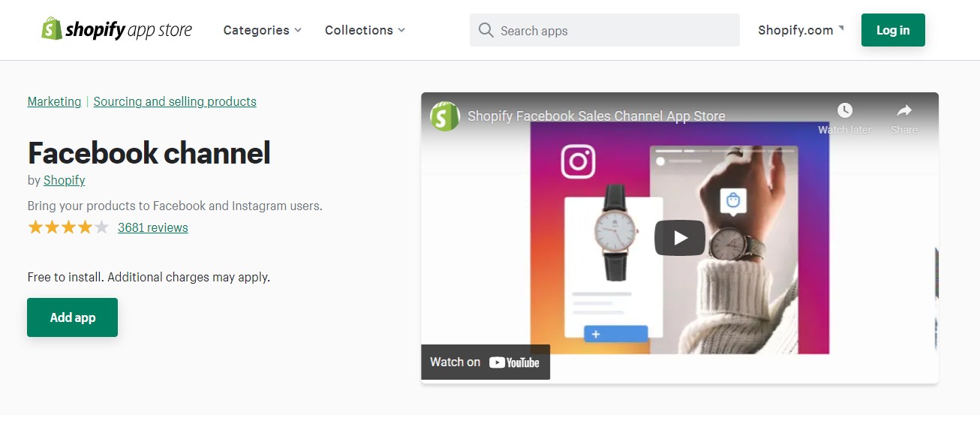Click the Watch later clock icon
The image size is (980, 421).
(845, 111)
